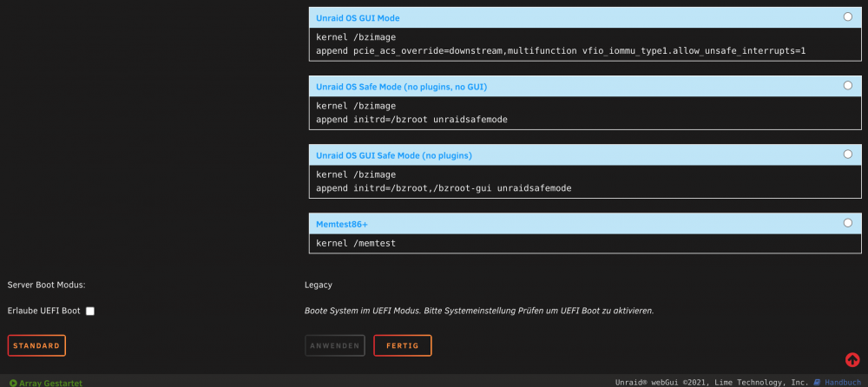
Task: Click the Array Gestartet status text
Action: point(50,384)
